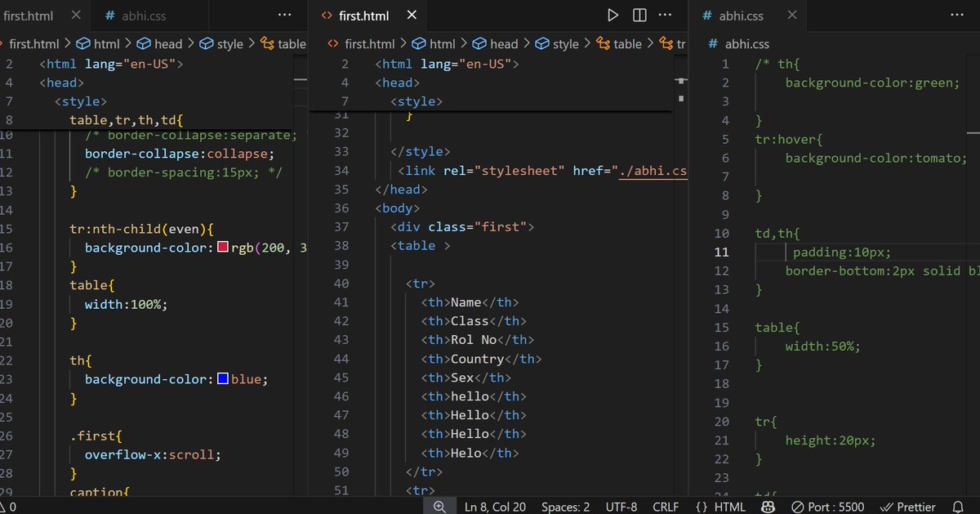Run first.html using the play button
Viewport: 980px width, 514px height.
coord(613,14)
